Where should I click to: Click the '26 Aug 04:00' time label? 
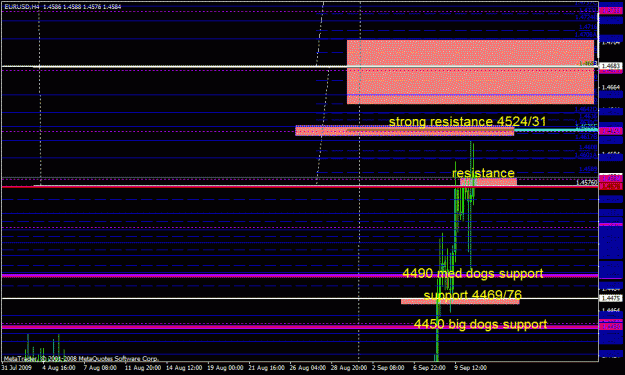tap(308, 367)
